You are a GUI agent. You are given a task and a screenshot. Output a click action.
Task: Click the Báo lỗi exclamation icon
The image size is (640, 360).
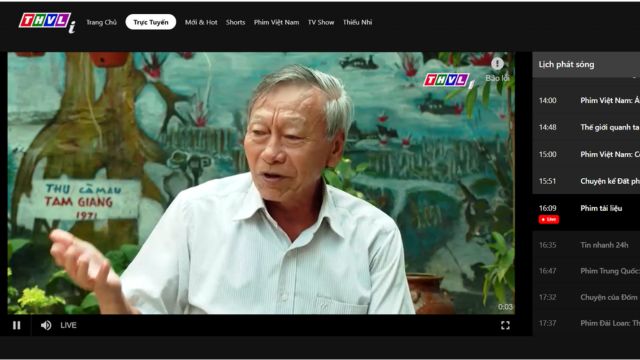point(497,64)
